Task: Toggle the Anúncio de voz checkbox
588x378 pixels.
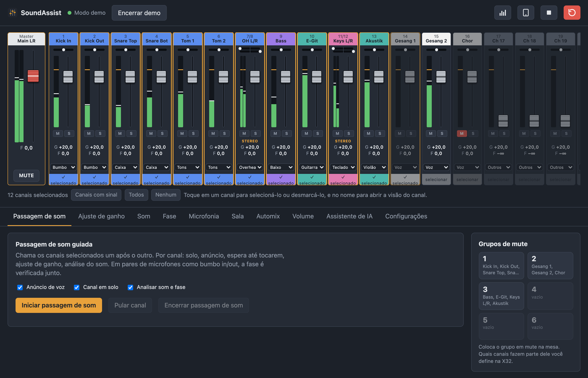Action: click(x=20, y=287)
